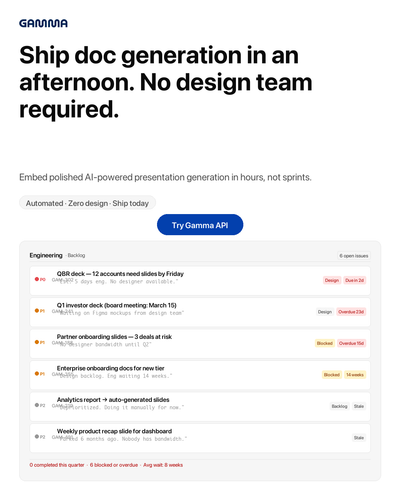Click the Try Gamma API button
The image size is (400, 500).
click(200, 225)
